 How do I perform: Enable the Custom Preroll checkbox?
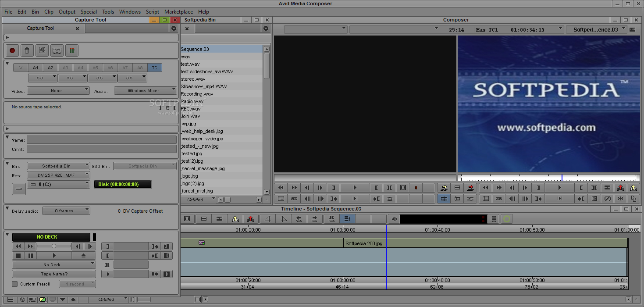click(15, 284)
